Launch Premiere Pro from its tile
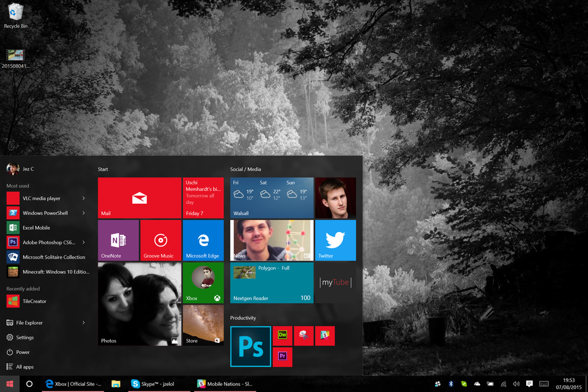 (x=282, y=357)
